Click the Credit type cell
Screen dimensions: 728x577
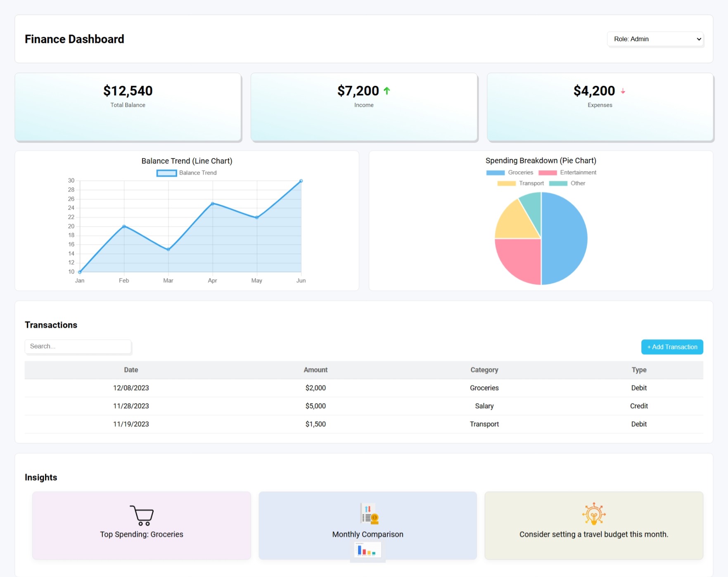(639, 406)
